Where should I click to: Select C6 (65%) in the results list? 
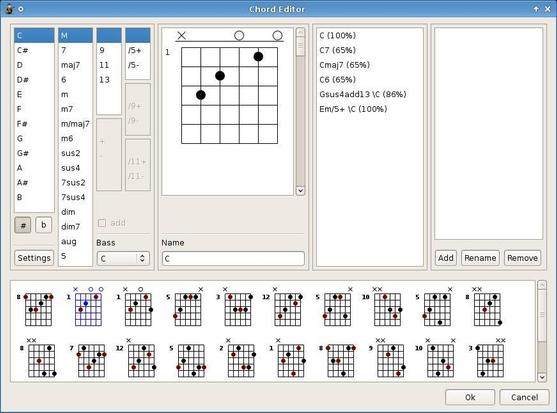click(x=370, y=80)
